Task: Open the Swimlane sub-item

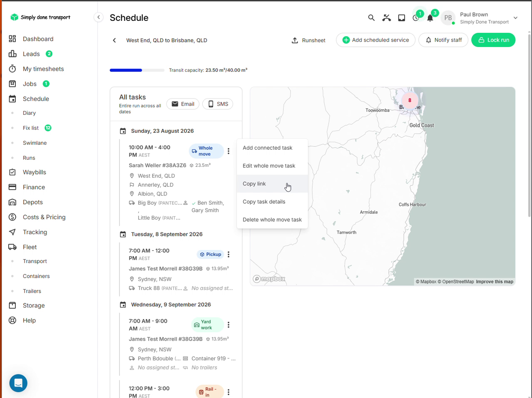Action: [35, 143]
